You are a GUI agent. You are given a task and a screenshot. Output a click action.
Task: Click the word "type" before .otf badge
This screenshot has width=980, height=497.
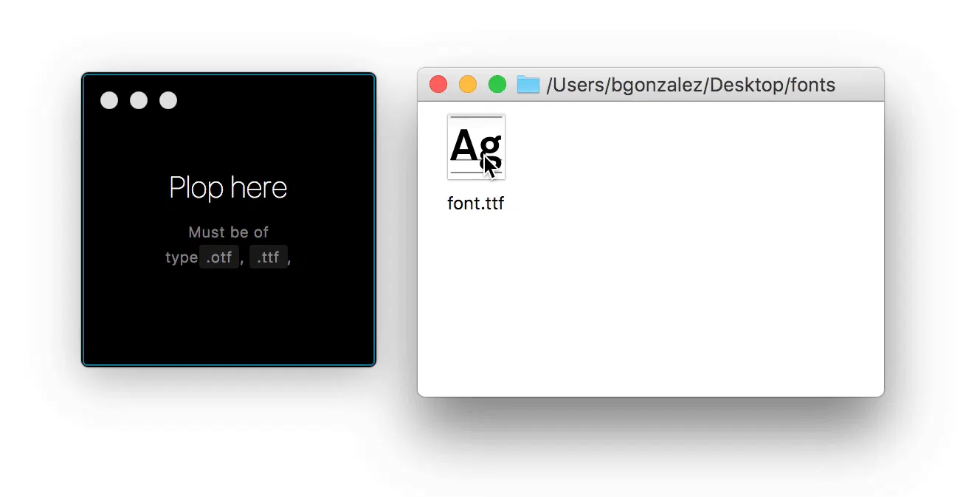coord(182,257)
